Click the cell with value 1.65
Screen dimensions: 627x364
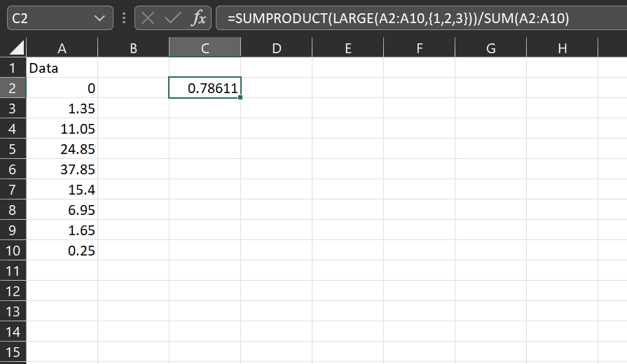62,230
